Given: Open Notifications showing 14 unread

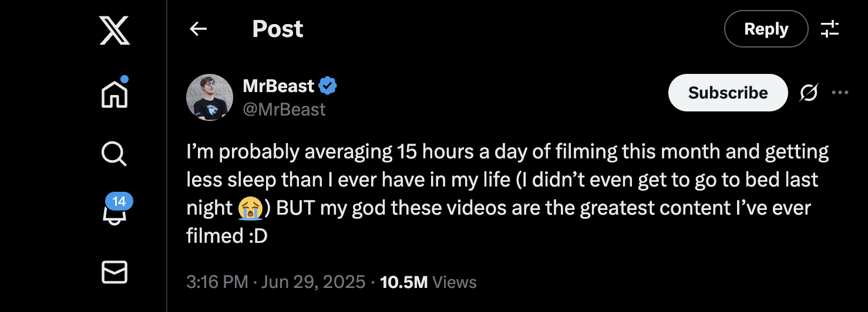Looking at the screenshot, I should pyautogui.click(x=115, y=212).
